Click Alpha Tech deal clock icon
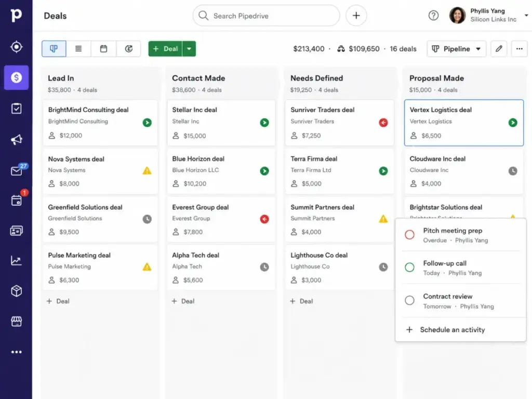Viewport: 532px width, 399px height. (264, 267)
